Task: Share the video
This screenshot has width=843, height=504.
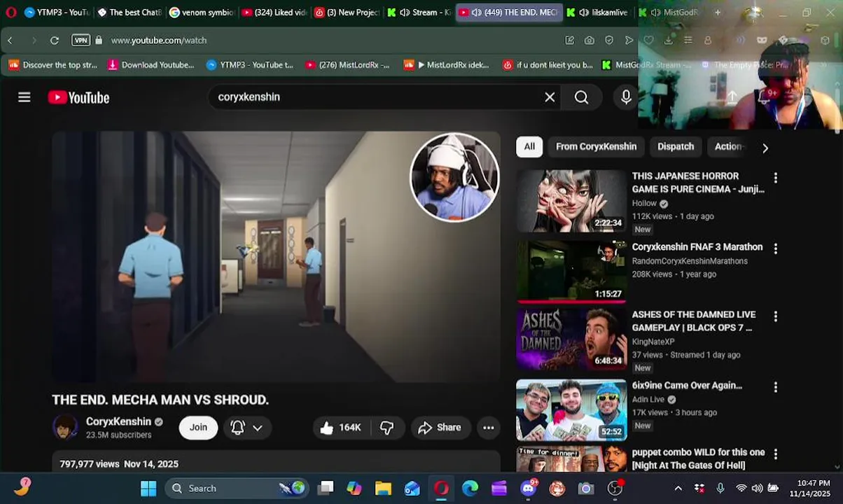Action: coord(440,428)
